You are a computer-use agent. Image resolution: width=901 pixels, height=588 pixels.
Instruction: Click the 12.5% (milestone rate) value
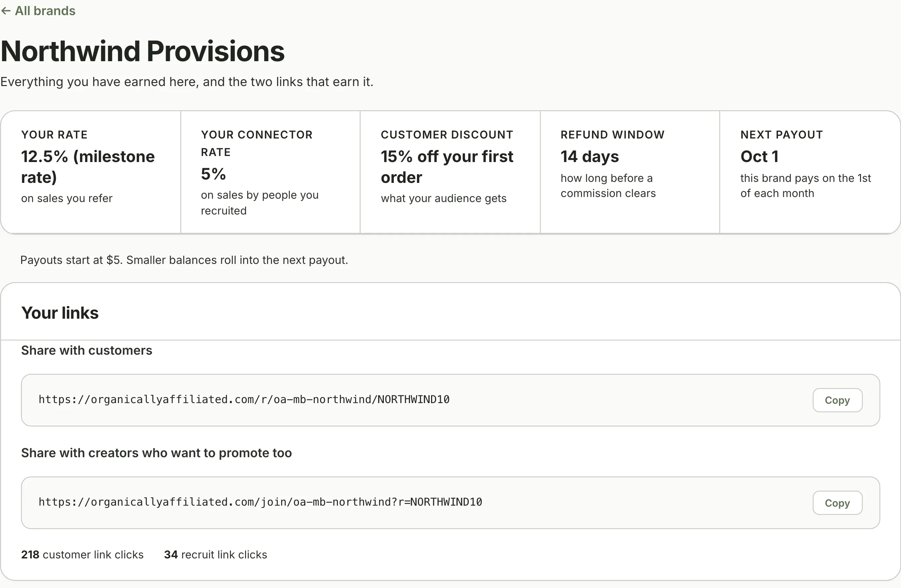[88, 167]
